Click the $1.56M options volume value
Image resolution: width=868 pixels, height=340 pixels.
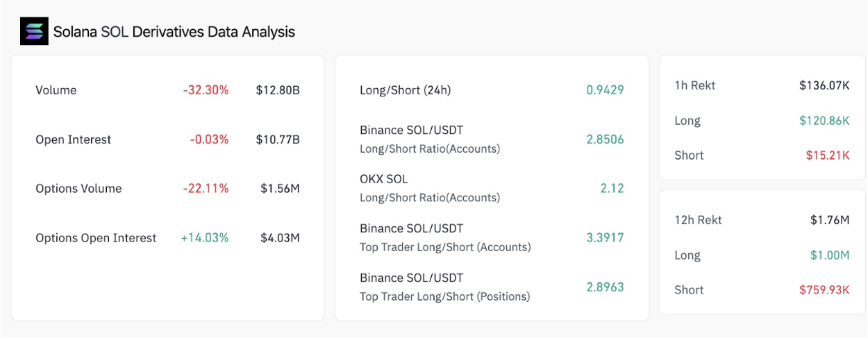(x=280, y=189)
